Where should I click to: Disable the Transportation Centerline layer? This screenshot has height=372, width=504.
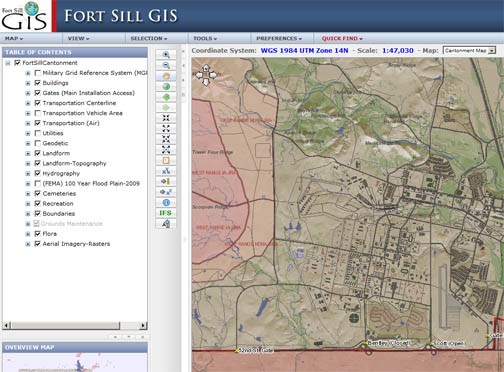coord(38,103)
